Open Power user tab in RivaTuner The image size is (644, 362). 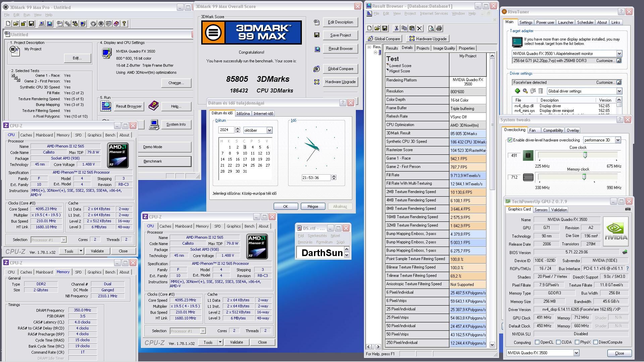pos(545,22)
